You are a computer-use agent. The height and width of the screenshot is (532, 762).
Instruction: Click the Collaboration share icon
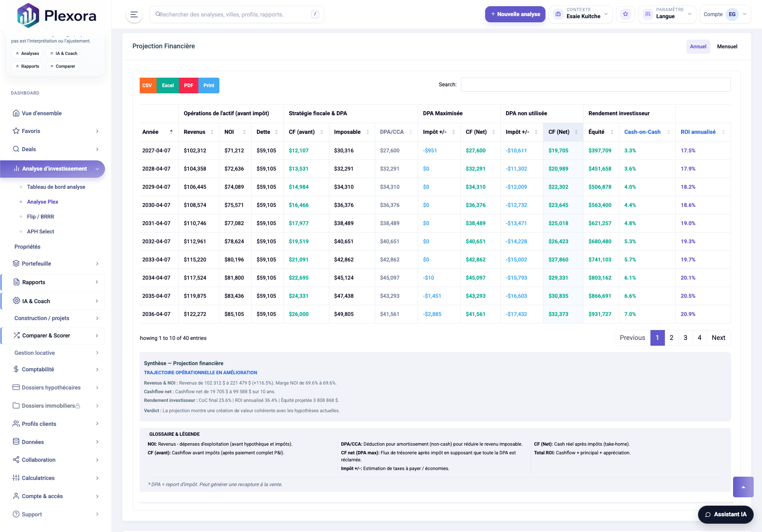click(x=16, y=460)
